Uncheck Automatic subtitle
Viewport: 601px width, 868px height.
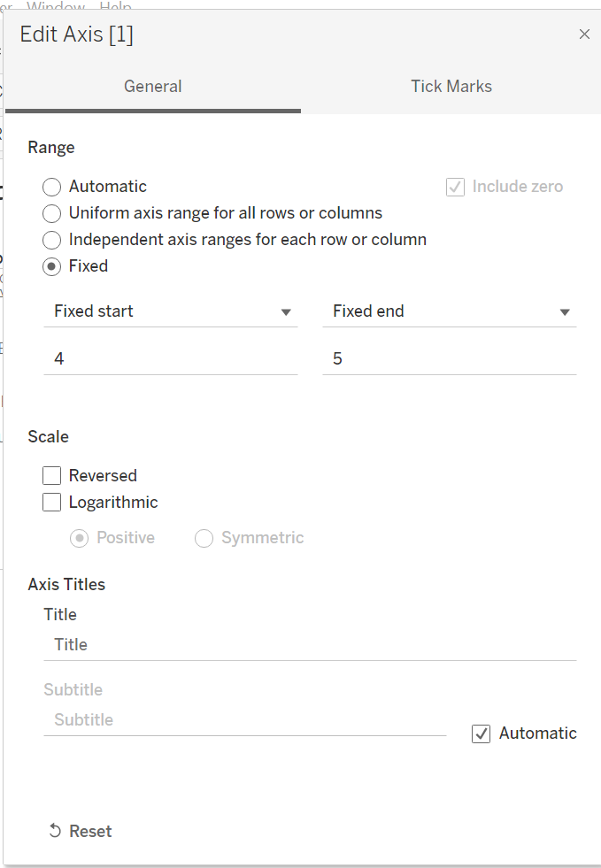(481, 733)
